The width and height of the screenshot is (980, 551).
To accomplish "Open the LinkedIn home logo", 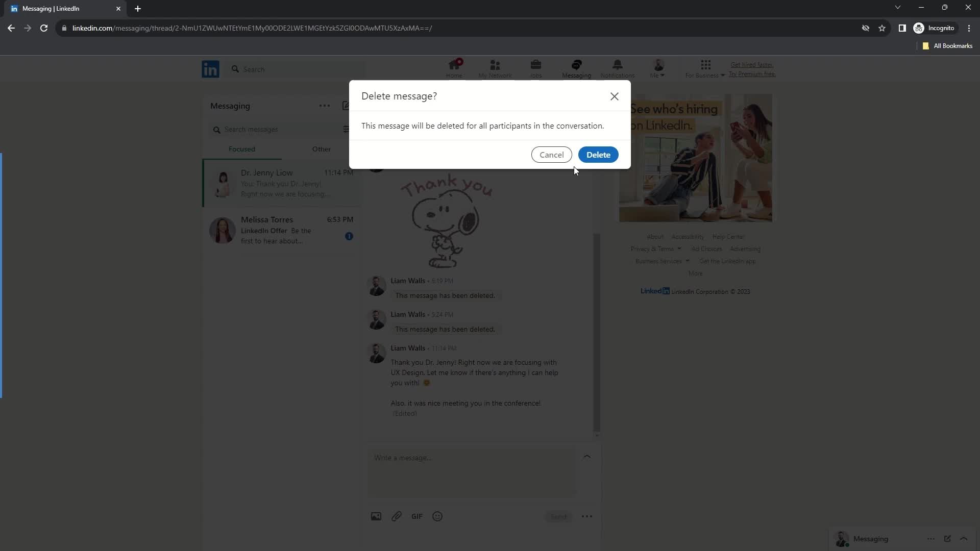I will 210,69.
